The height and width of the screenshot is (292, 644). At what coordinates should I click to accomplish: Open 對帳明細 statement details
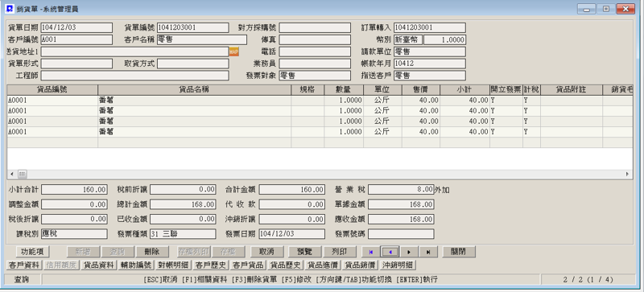tap(174, 265)
